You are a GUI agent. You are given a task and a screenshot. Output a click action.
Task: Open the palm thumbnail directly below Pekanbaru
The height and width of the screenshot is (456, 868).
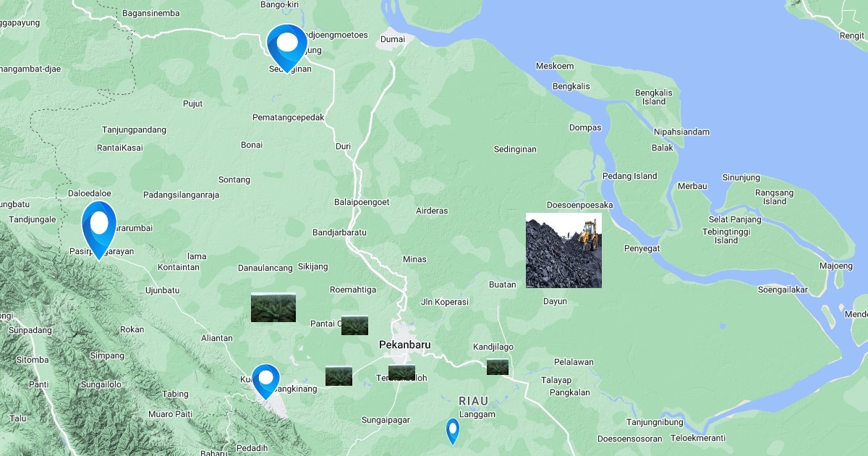(401, 373)
